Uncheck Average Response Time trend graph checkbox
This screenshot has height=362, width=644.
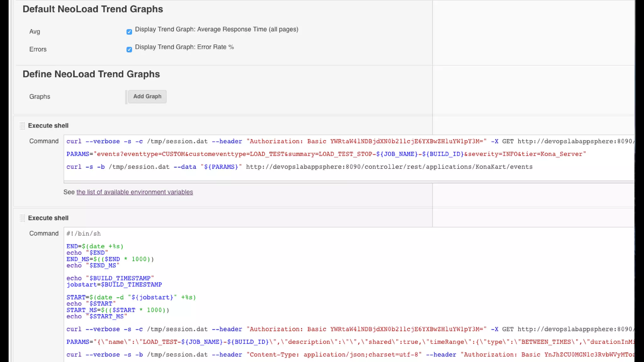pyautogui.click(x=129, y=32)
